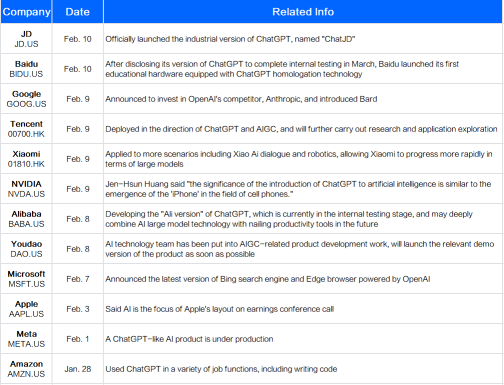Screen dimensions: 504x385
Task: Click the Xiao Ai dialogue info text
Action: pyautogui.click(x=299, y=159)
